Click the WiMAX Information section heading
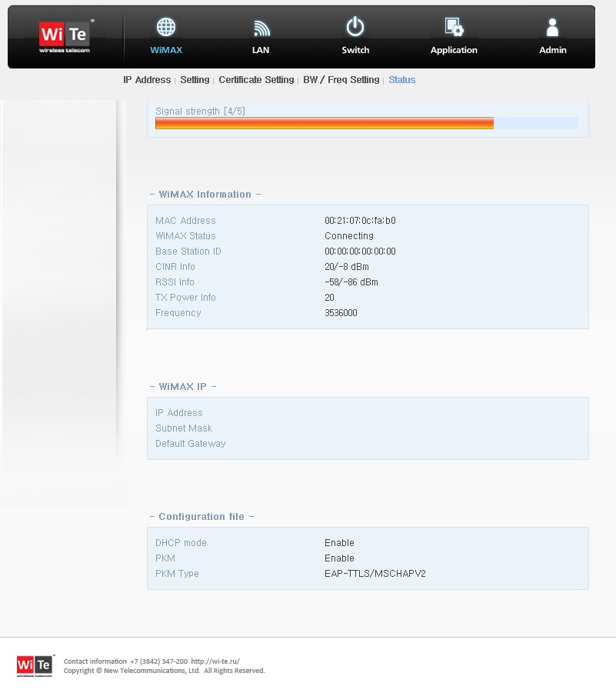 pyautogui.click(x=205, y=195)
